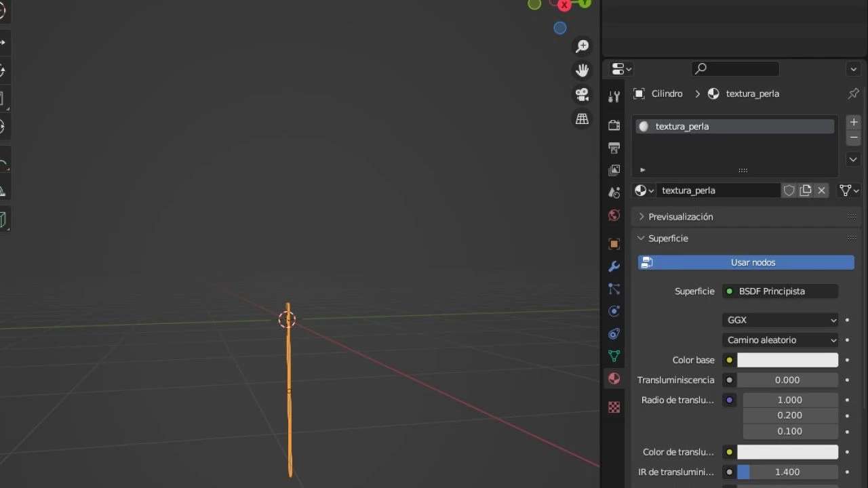Open the Object Data green triangle tab

pos(614,356)
